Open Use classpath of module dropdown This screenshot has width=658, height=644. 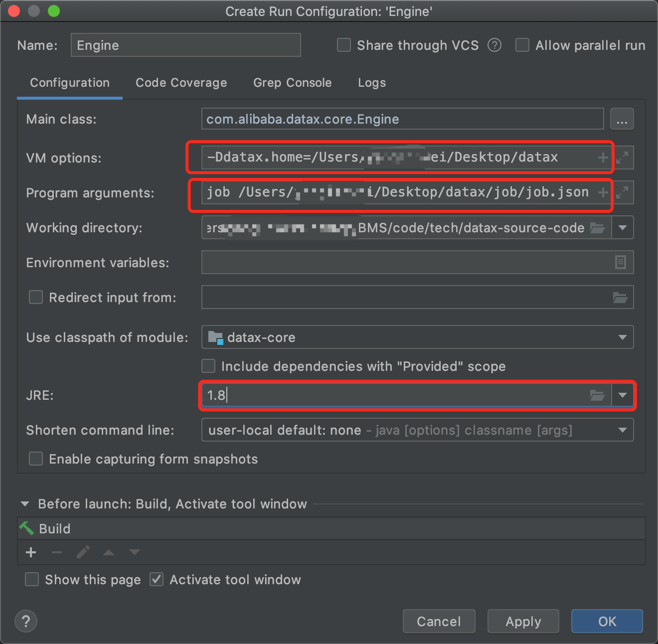pos(623,337)
